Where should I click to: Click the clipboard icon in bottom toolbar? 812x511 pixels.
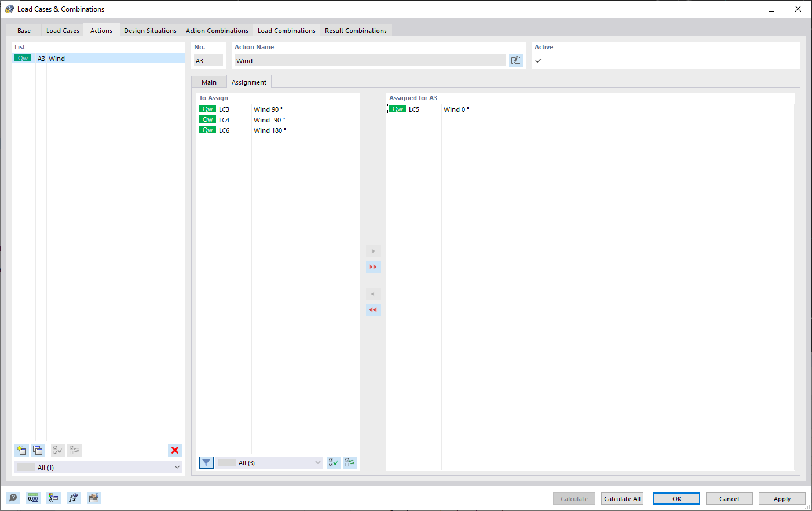coord(94,498)
